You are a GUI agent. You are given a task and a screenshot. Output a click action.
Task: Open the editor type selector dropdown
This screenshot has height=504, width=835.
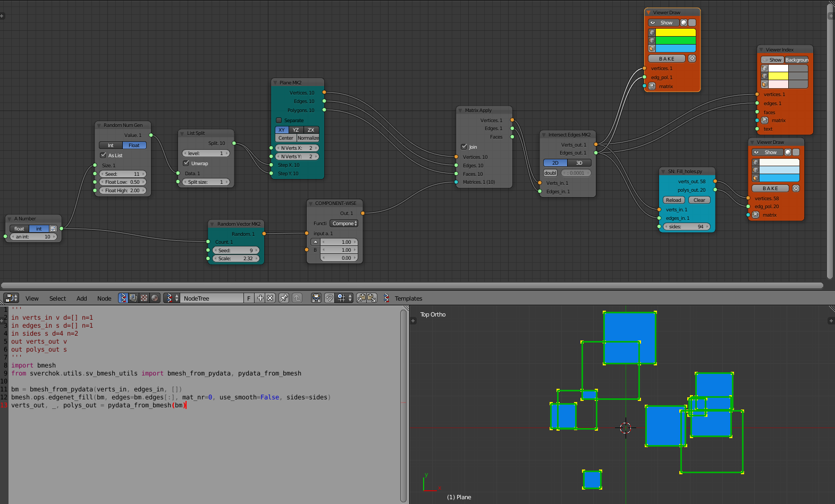point(11,298)
